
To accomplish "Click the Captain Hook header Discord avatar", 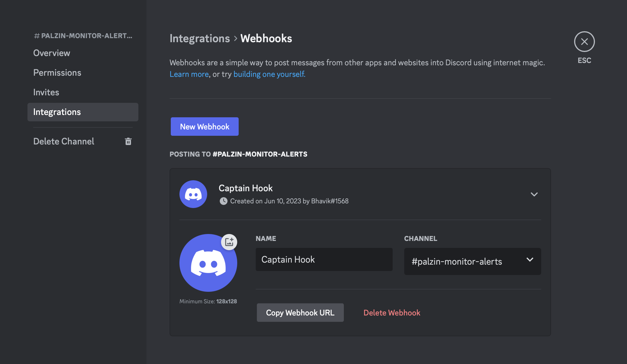I will (x=193, y=194).
